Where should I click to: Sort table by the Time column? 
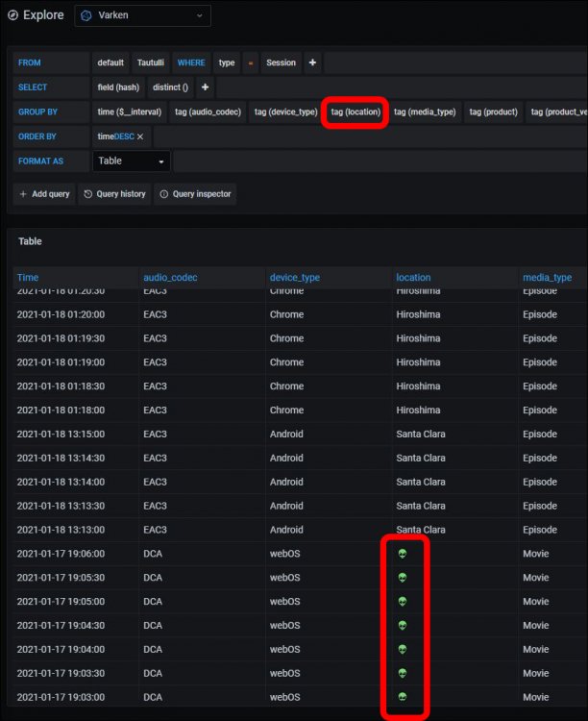click(28, 278)
